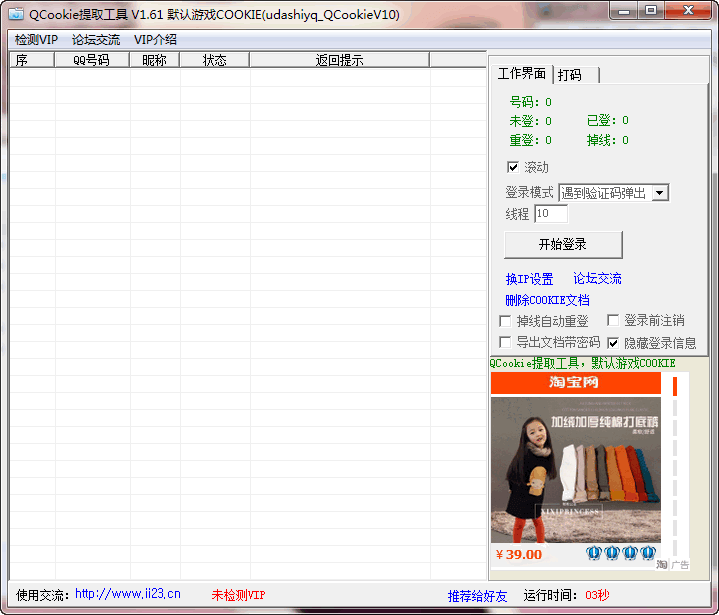Open the http://www.ii23.cn link
This screenshot has height=615, width=719.
tap(128, 594)
